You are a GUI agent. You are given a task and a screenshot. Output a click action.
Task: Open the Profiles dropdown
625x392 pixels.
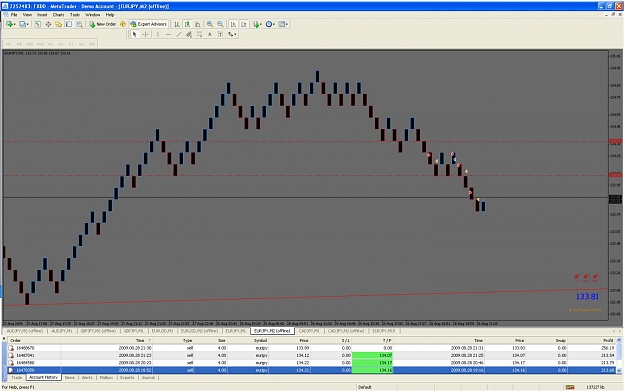[x=24, y=24]
